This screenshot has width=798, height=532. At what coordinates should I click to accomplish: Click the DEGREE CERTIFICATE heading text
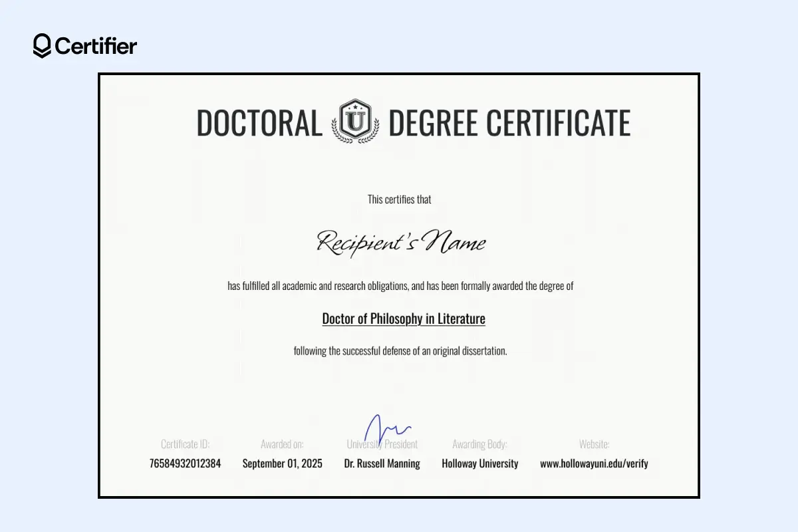510,122
